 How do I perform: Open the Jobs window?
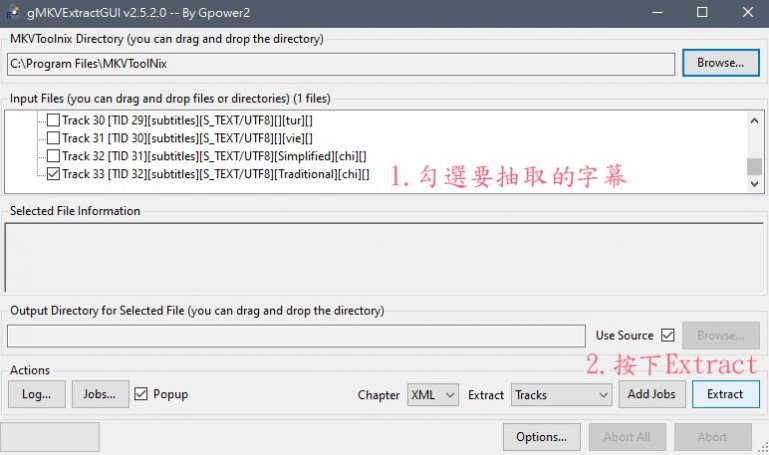[100, 394]
